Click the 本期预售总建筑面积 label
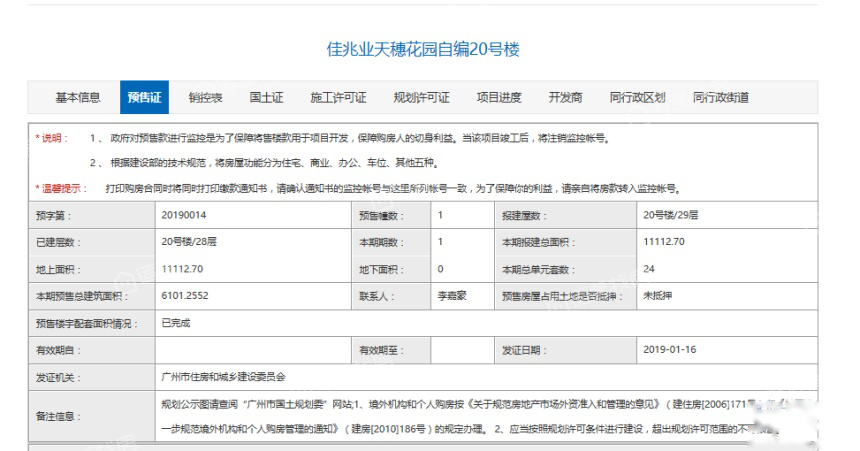 pos(82,296)
